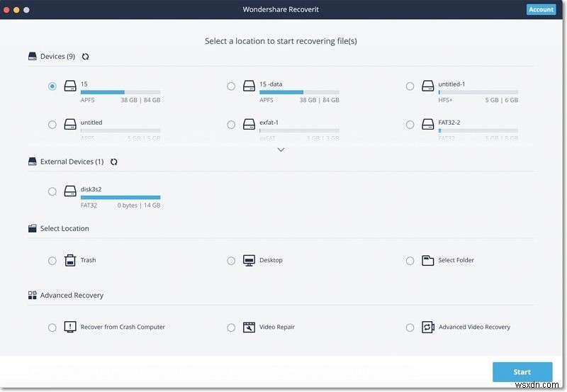Refresh the External Devices list
Viewport: 567px width, 392px height.
tap(114, 162)
